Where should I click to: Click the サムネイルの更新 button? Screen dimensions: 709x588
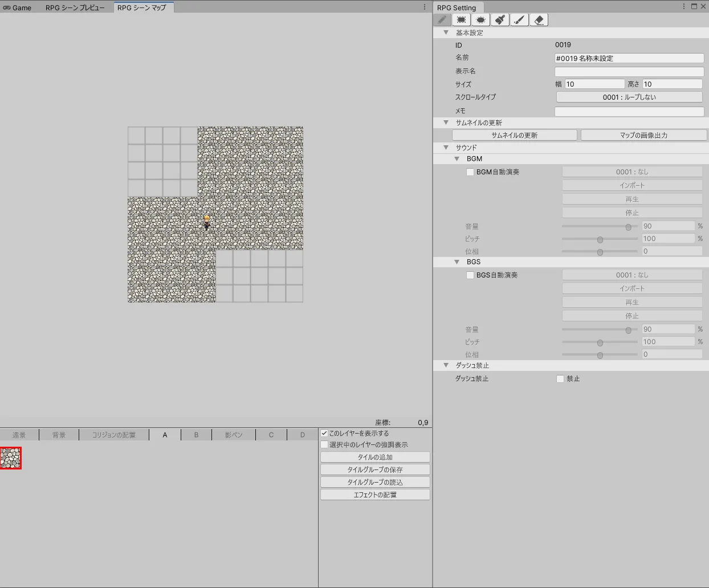514,136
